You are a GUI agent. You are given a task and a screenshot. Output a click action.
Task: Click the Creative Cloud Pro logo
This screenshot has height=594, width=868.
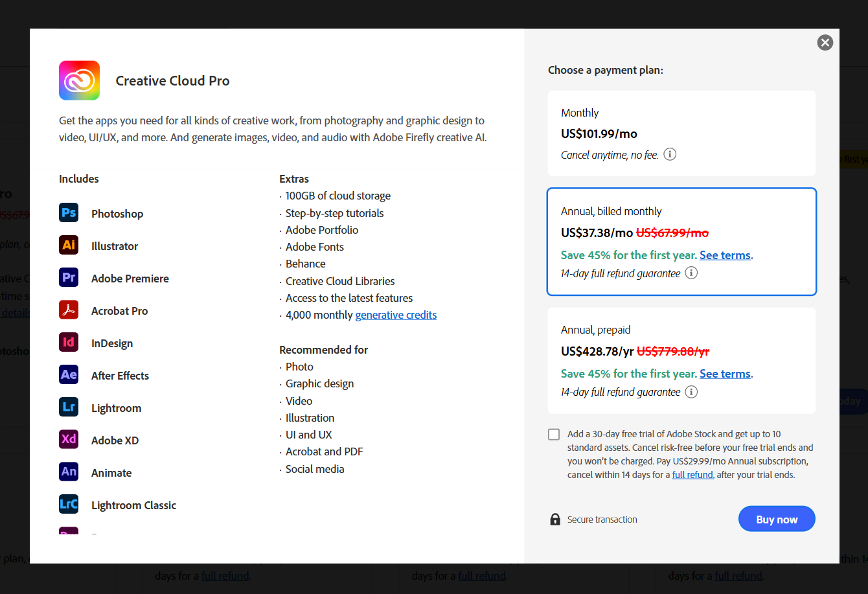click(x=79, y=80)
